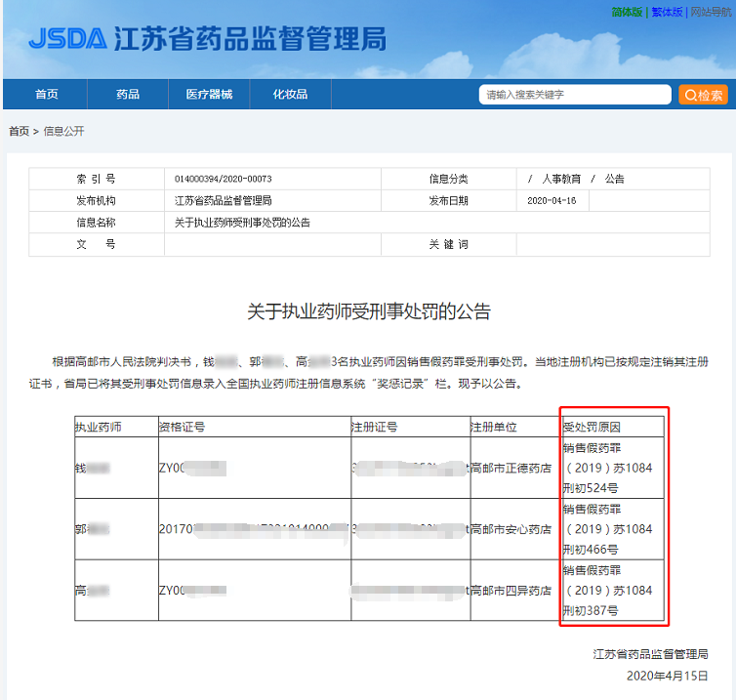Click the 注册单位 column header
Image resolution: width=736 pixels, height=700 pixels.
coord(493,428)
